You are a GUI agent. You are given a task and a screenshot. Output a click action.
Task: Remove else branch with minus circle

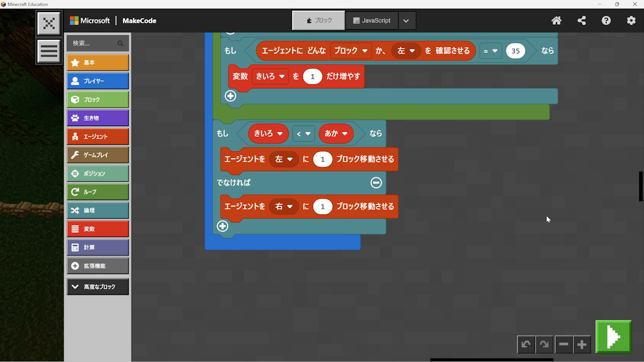(376, 183)
